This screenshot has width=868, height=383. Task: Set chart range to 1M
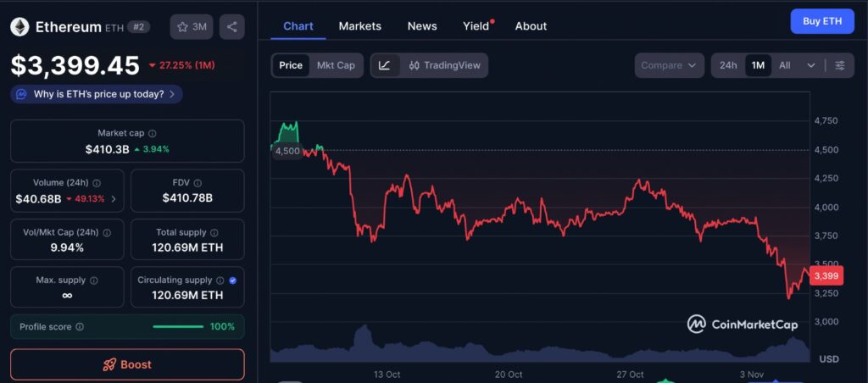(x=758, y=65)
